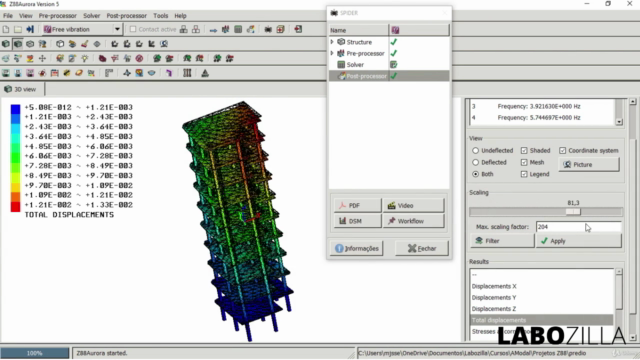Click the New project blank page icon
640x360 pixels.
tap(6, 29)
